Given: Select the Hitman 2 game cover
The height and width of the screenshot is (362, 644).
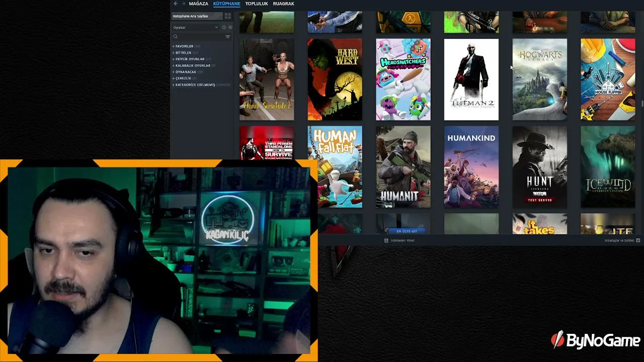Looking at the screenshot, I should pyautogui.click(x=471, y=79).
